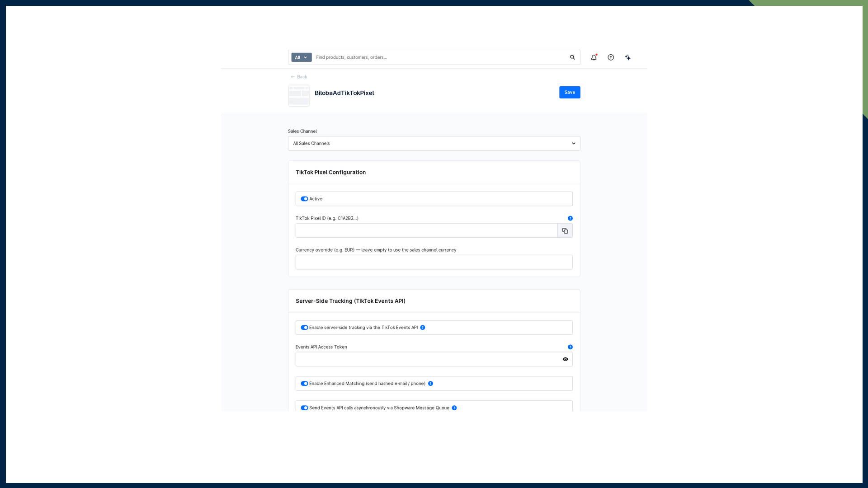The height and width of the screenshot is (488, 868).
Task: Go back using the Back link
Action: coord(299,77)
